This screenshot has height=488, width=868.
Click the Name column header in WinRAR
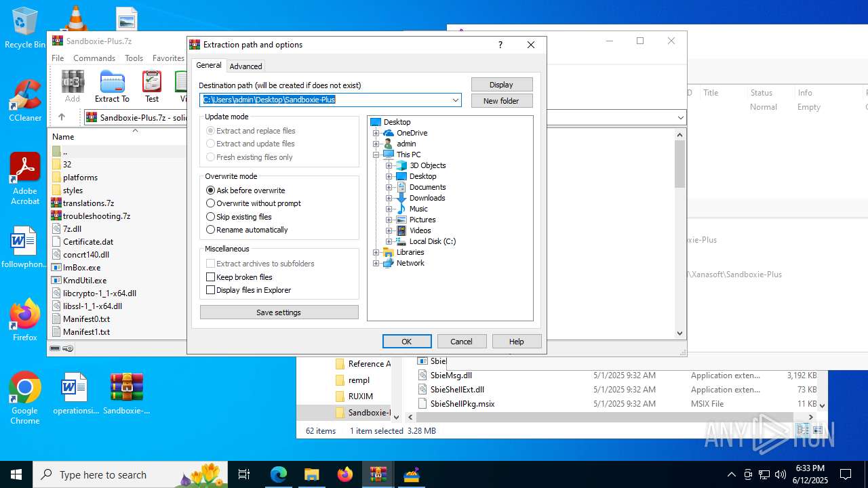pyautogui.click(x=63, y=137)
